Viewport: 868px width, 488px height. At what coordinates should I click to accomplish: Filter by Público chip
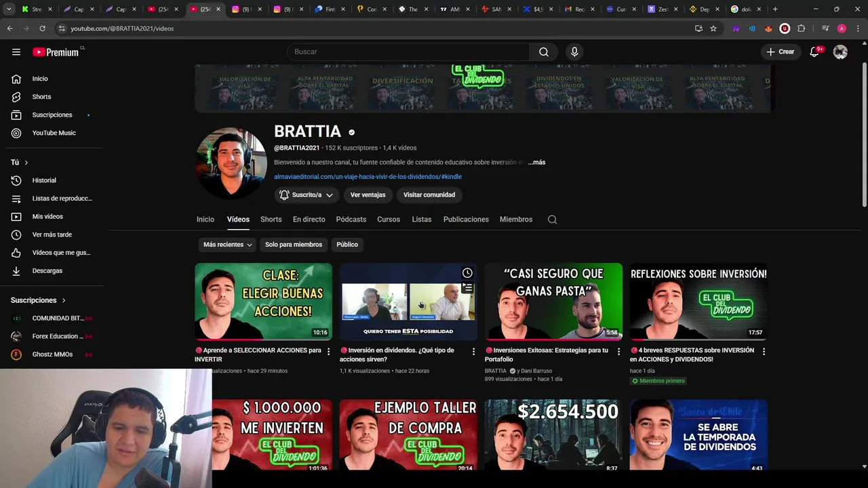point(347,245)
